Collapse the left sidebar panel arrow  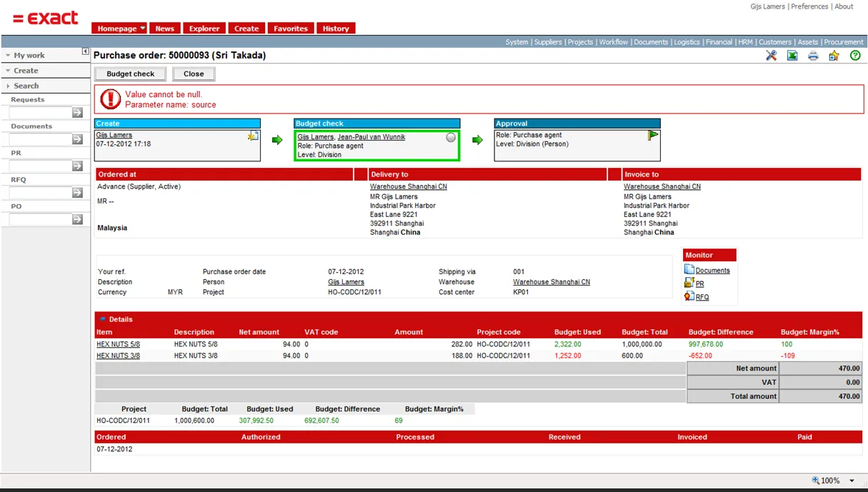click(85, 51)
